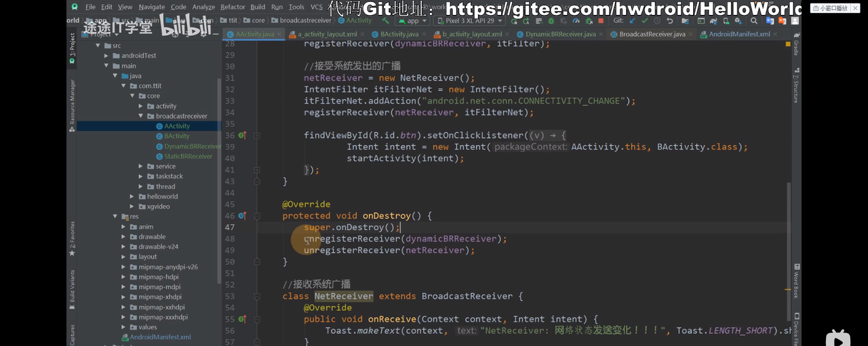
Task: Collapse the broadcastreceiver package arrow
Action: point(141,116)
